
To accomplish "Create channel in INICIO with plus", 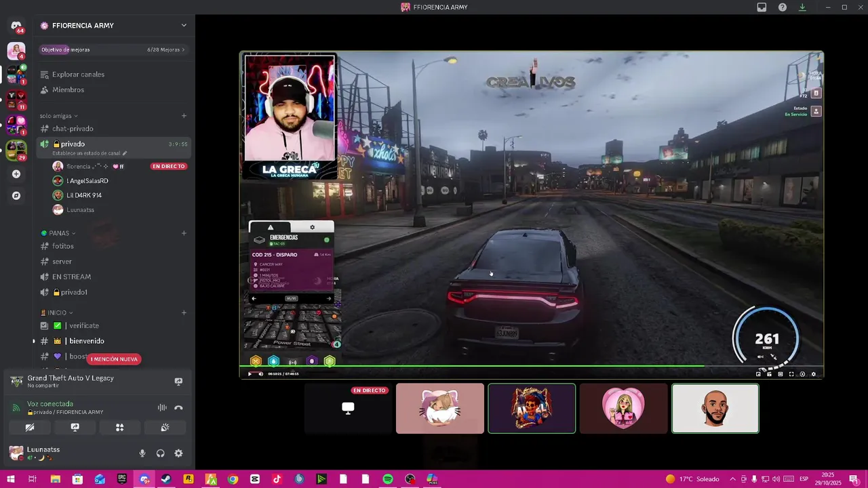I will point(184,313).
